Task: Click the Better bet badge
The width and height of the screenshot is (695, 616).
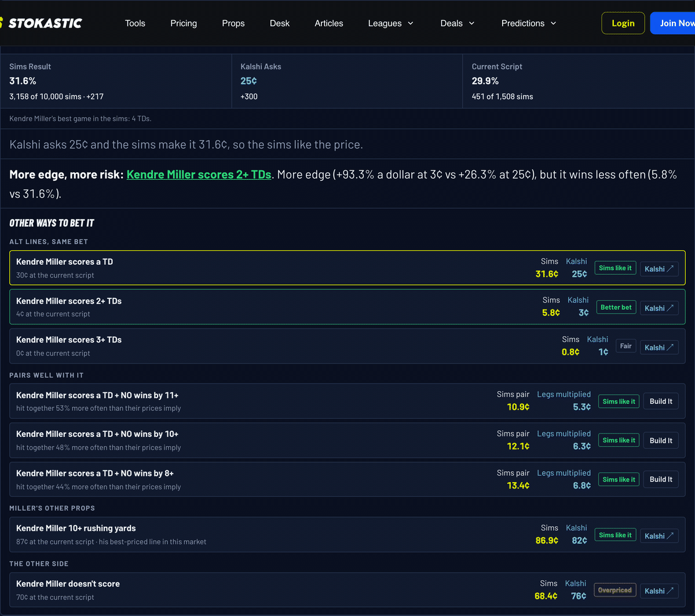Action: pos(616,307)
